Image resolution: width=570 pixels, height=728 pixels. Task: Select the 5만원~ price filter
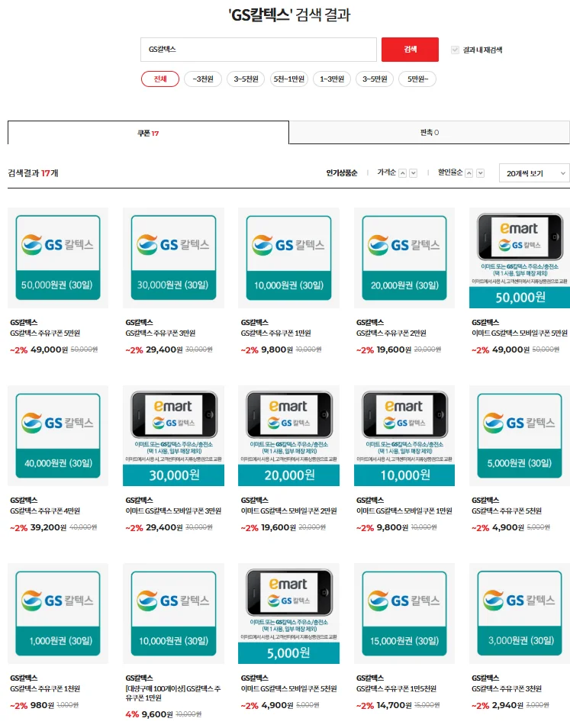click(417, 79)
